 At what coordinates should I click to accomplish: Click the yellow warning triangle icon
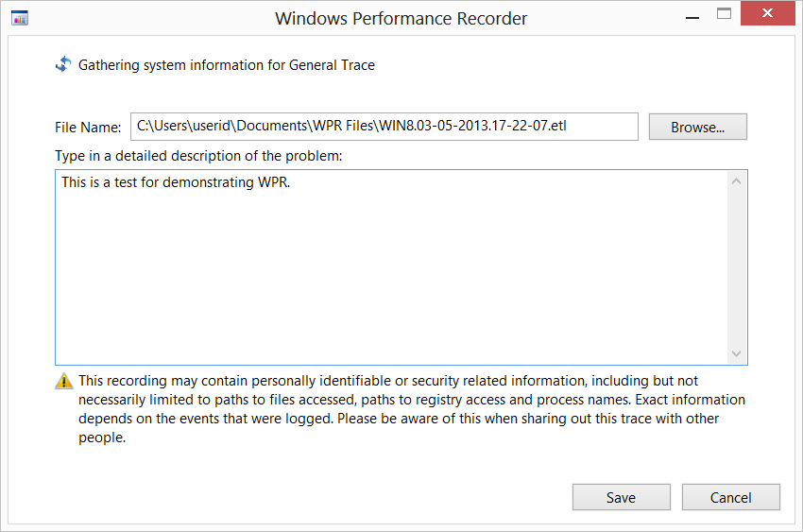[64, 382]
